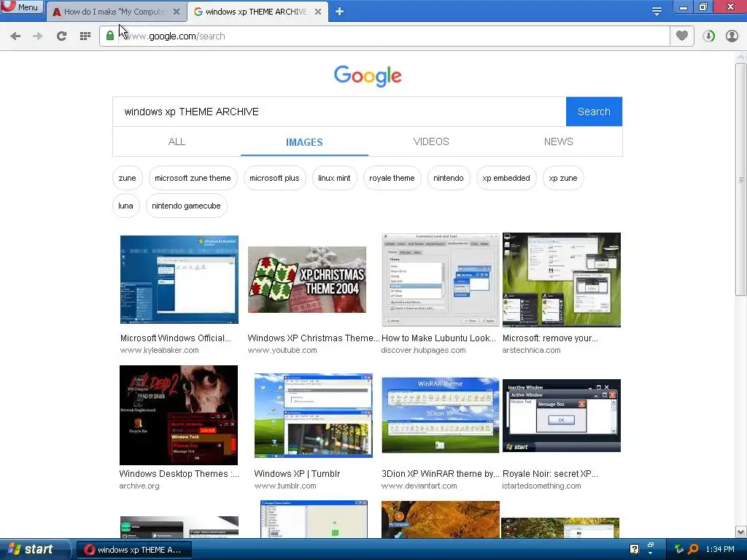Close the 'How do I make My Computer' tab
This screenshot has height=560, width=747.
[x=177, y=12]
